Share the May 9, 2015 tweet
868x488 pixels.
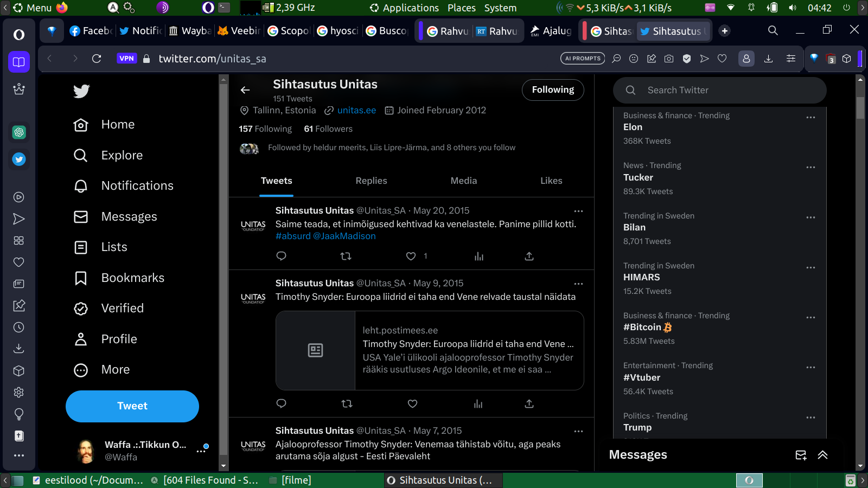[x=529, y=403]
